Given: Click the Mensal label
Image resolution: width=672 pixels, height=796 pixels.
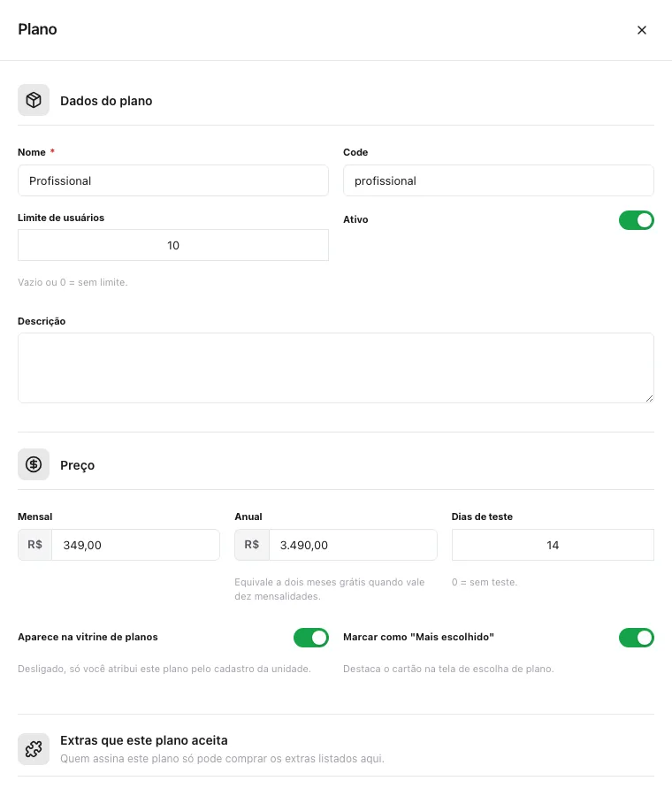Looking at the screenshot, I should tap(35, 517).
